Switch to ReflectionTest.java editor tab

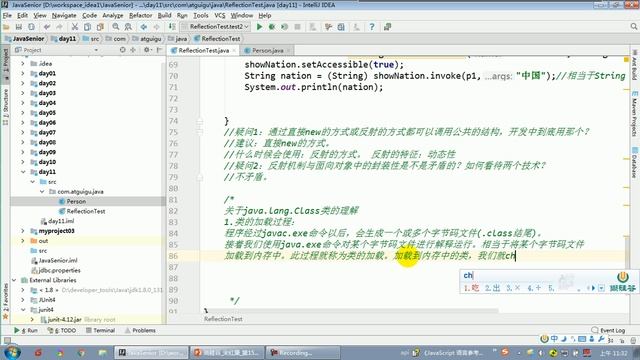[x=203, y=50]
